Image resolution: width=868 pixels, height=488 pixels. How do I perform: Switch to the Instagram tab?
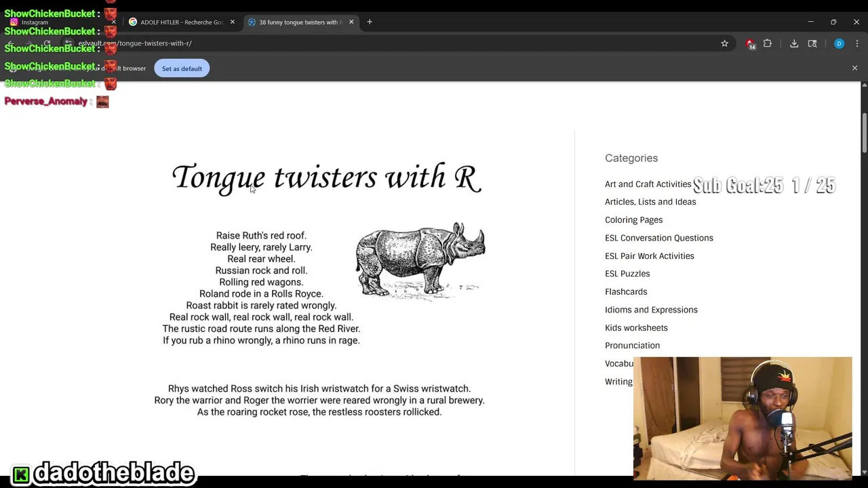pos(61,22)
